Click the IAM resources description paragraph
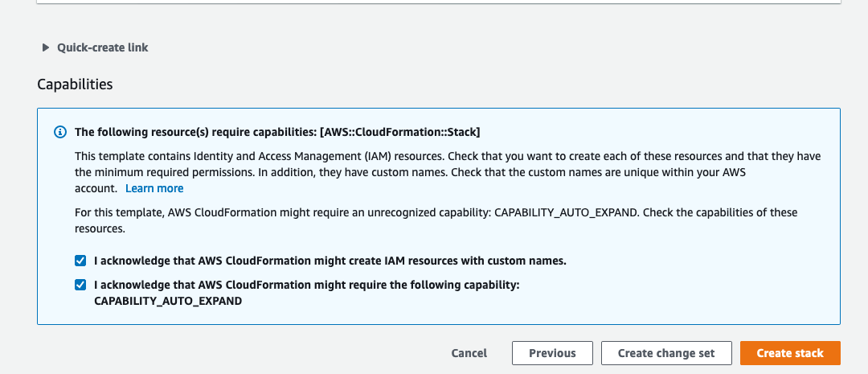868x374 pixels. [x=448, y=172]
